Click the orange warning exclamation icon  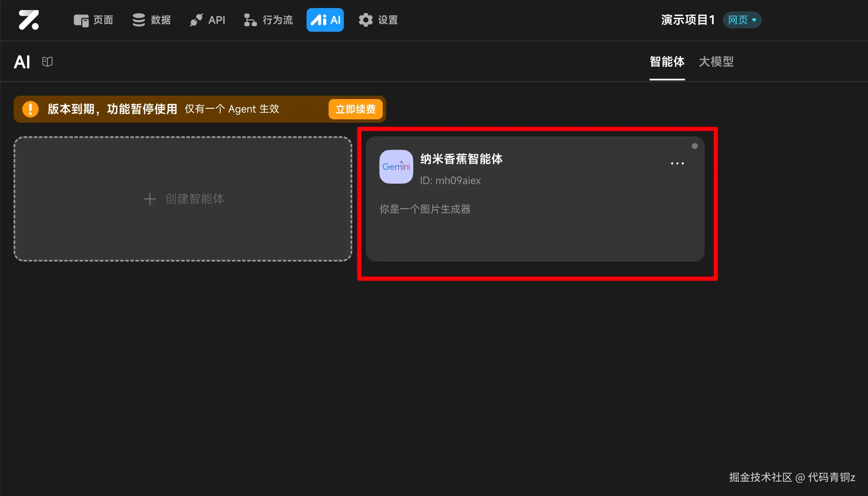pyautogui.click(x=30, y=109)
